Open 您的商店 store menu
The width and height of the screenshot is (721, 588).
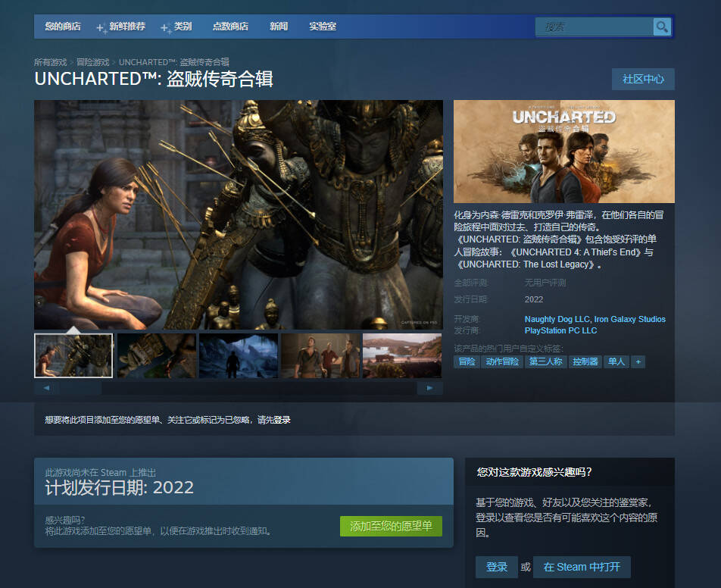(x=63, y=27)
